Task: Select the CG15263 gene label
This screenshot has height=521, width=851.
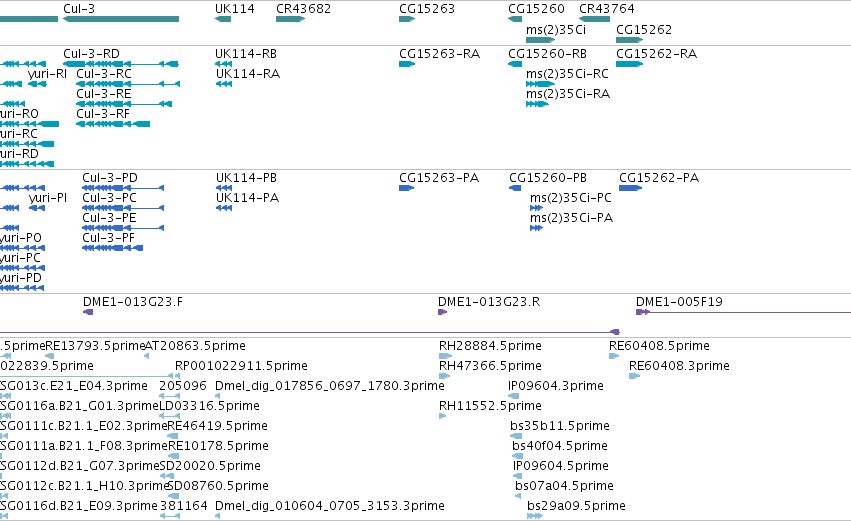Action: pyautogui.click(x=427, y=9)
